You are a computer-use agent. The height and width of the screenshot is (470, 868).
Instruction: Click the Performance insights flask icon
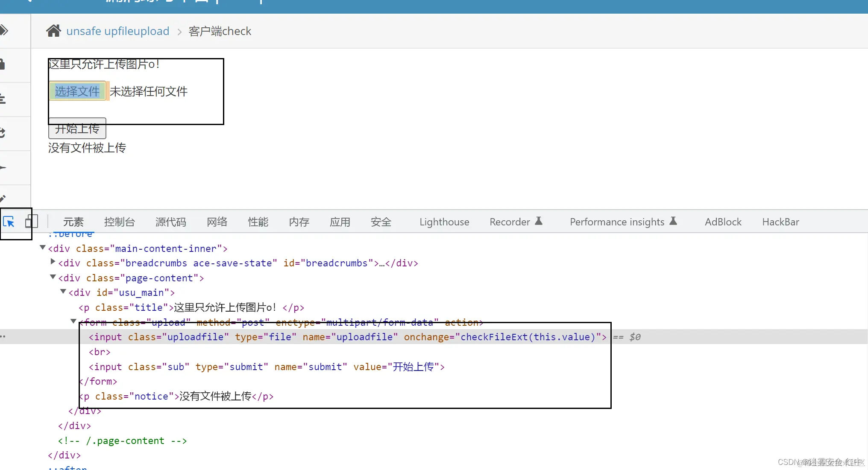click(x=673, y=221)
